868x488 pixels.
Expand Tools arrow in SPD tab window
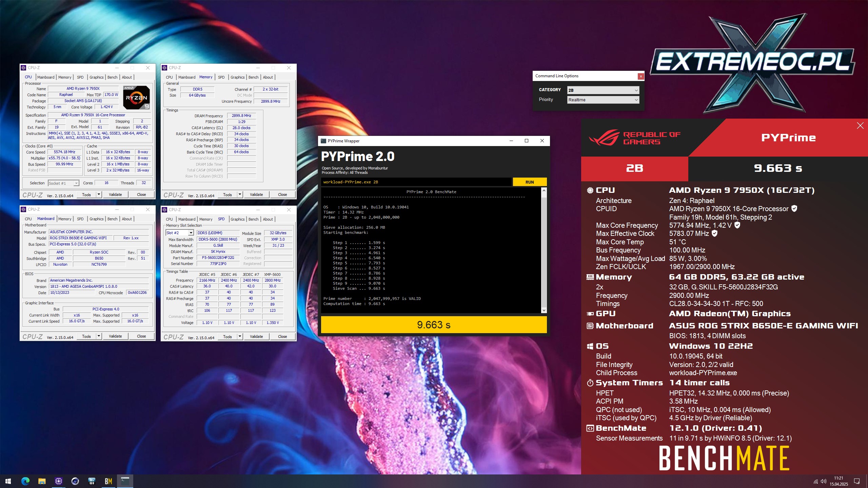coord(240,337)
